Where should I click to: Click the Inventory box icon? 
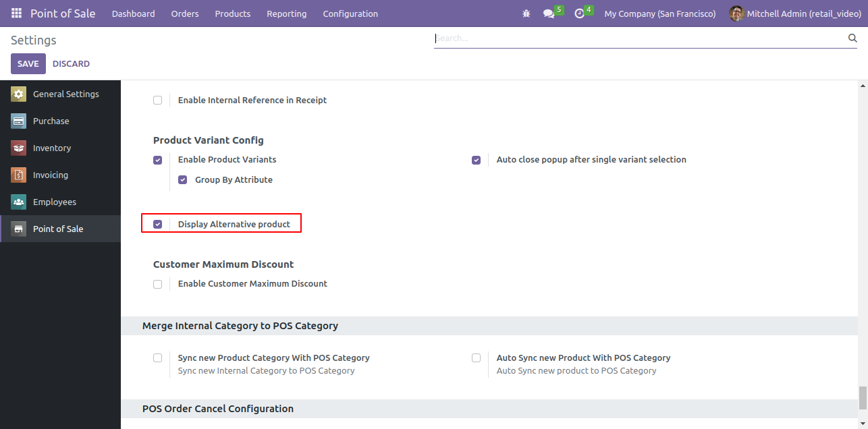pos(18,148)
